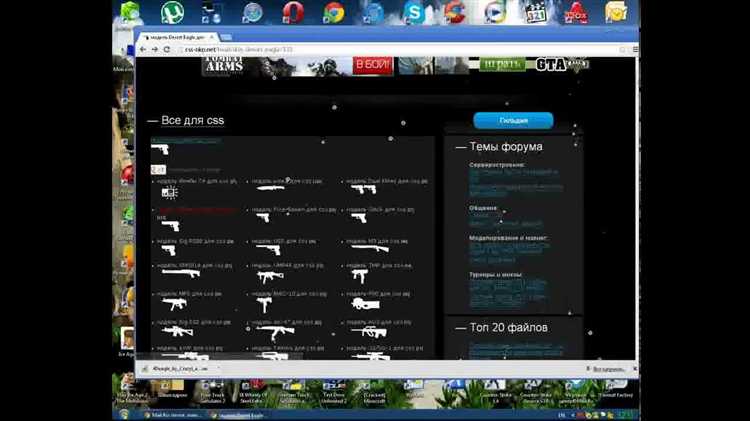Click the blue "Гильдия" button

point(513,121)
